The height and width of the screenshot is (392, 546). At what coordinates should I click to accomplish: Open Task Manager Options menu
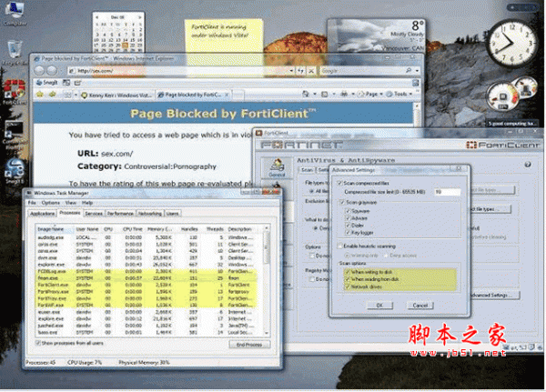[51, 203]
